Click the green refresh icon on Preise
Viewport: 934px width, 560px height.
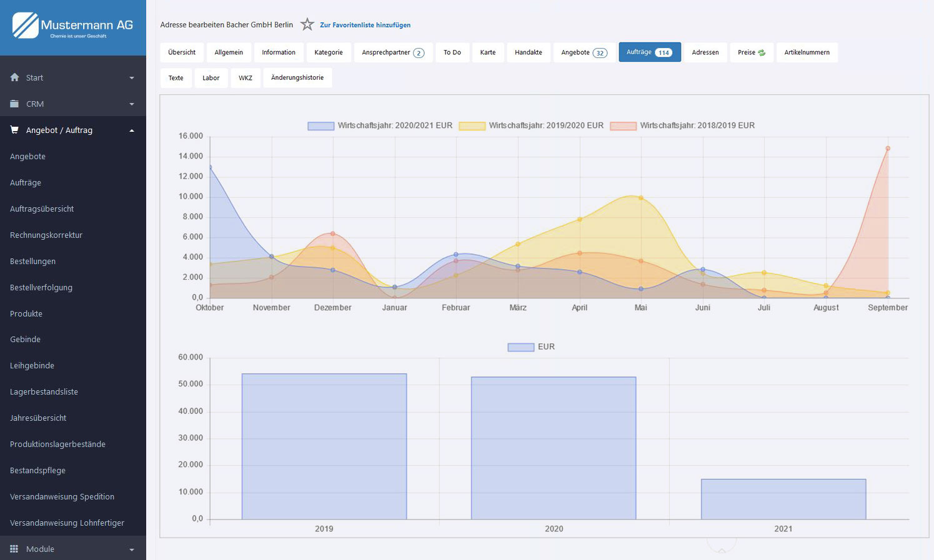click(762, 53)
